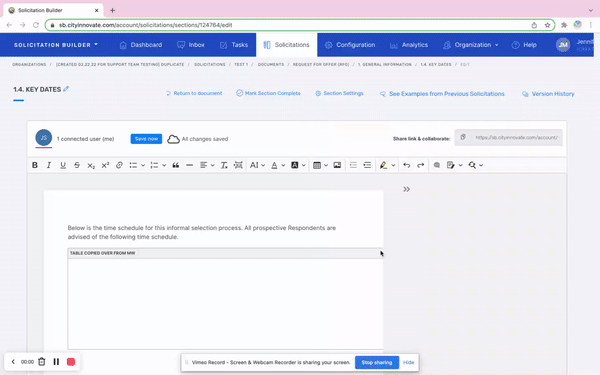Click Mark Section Complete
The image size is (600, 375).
(268, 93)
